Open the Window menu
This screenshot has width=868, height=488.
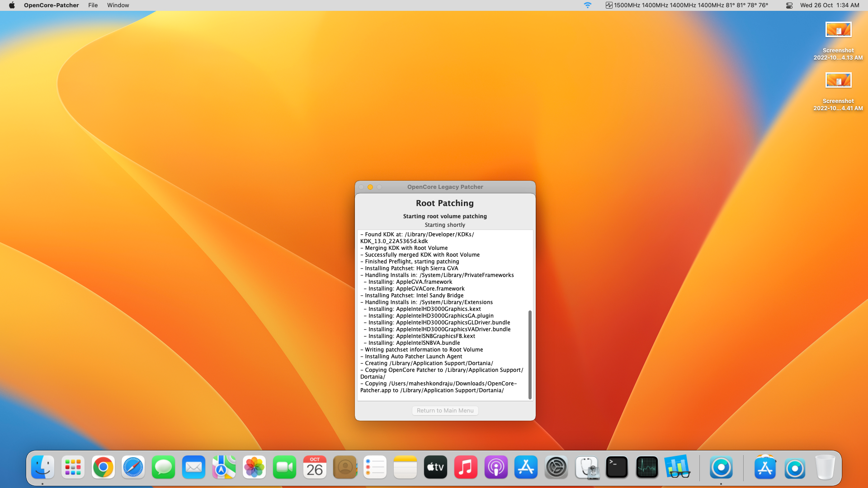pos(118,5)
